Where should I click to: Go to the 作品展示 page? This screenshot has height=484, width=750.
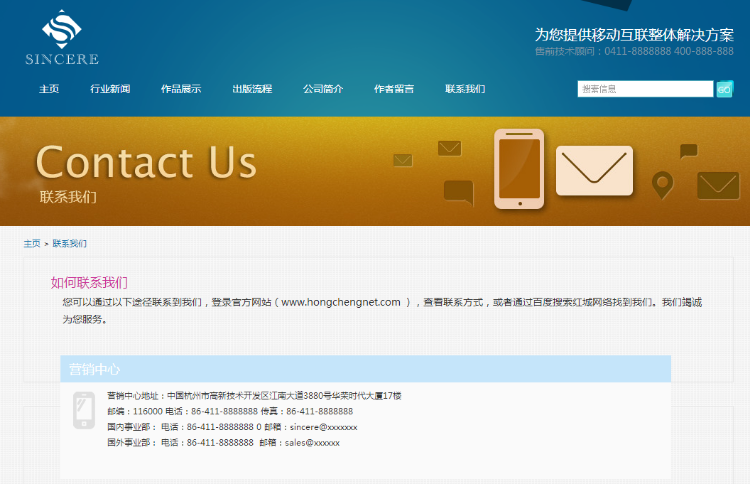coord(181,89)
